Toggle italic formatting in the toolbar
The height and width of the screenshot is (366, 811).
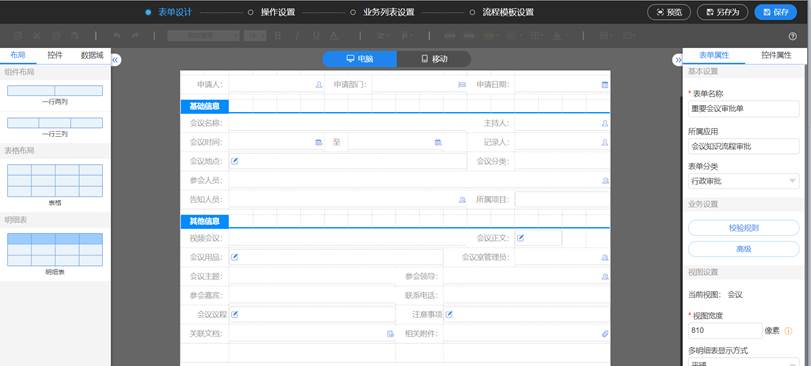pyautogui.click(x=297, y=36)
